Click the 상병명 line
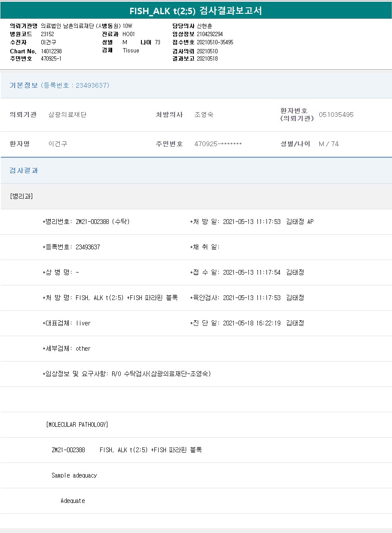The height and width of the screenshot is (533, 392). pyautogui.click(x=61, y=273)
